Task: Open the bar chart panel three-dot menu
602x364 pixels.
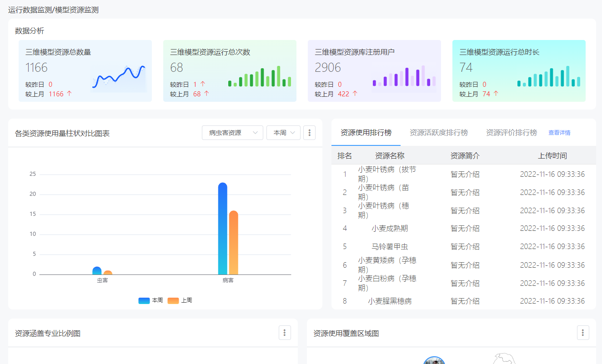Action: click(x=309, y=133)
